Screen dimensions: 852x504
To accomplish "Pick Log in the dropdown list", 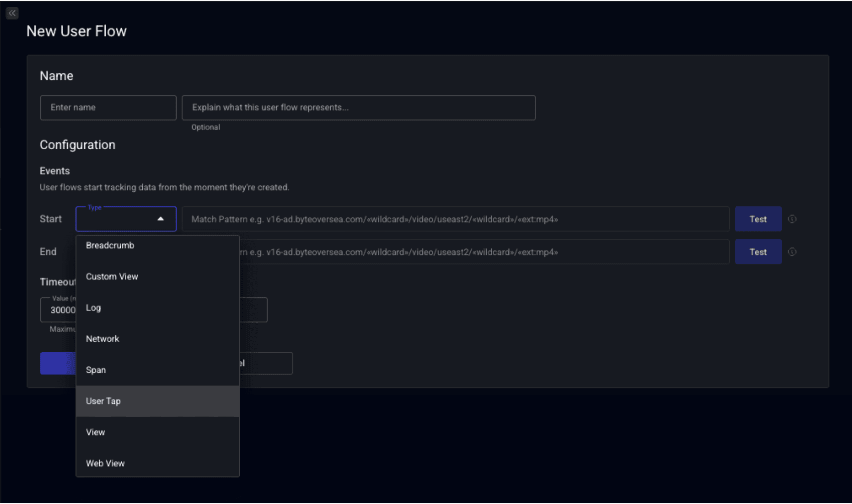I will (x=94, y=308).
